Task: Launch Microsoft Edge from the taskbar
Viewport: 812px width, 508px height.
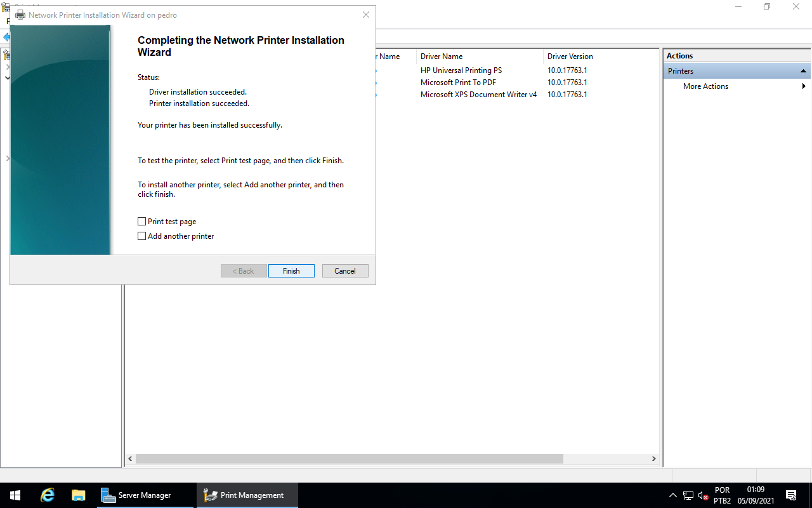Action: [47, 495]
